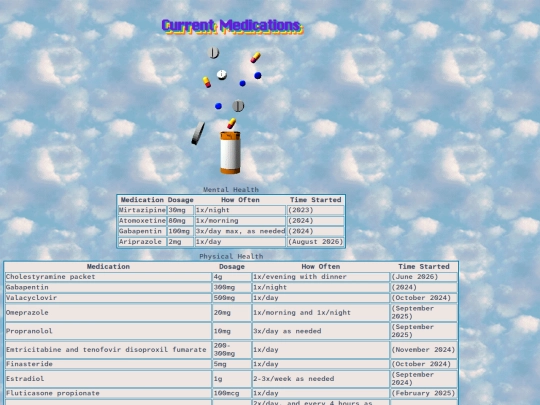Click the "(November 2024)" date cell

click(424, 350)
